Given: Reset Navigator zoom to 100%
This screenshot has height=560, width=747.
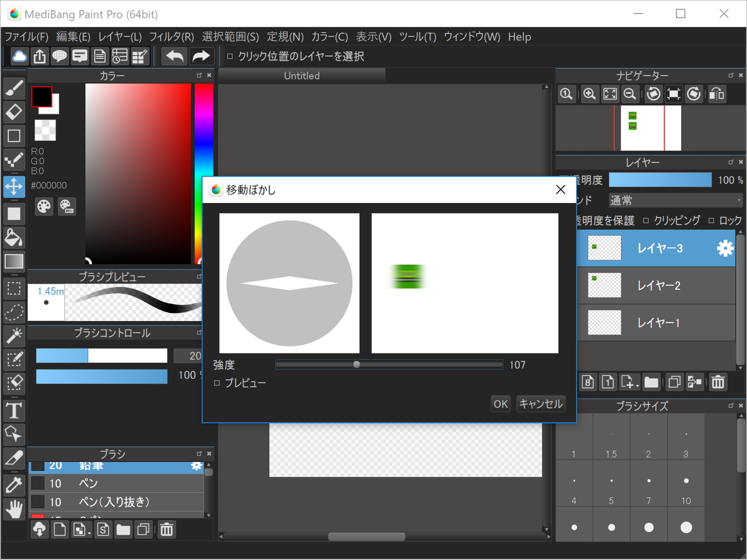Looking at the screenshot, I should (x=566, y=94).
